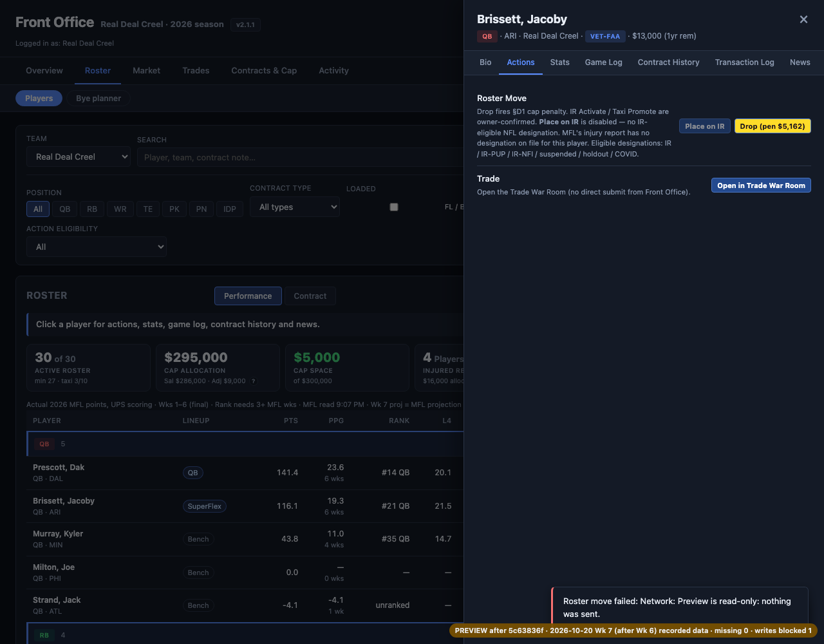Expand the Contract Type 'All types' dropdown
Screen dimensions: 824x644
point(295,207)
